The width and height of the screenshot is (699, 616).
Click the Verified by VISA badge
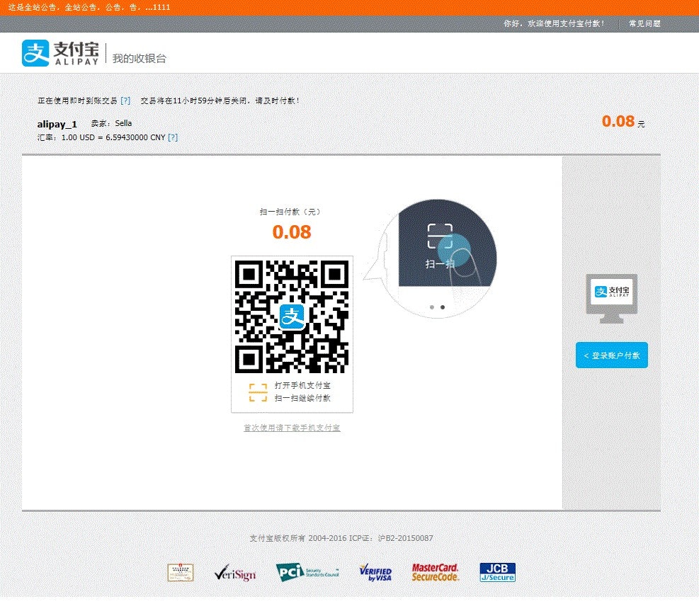(x=376, y=573)
